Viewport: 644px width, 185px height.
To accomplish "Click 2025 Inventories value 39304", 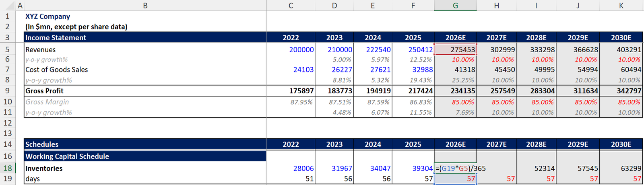I will point(413,168).
